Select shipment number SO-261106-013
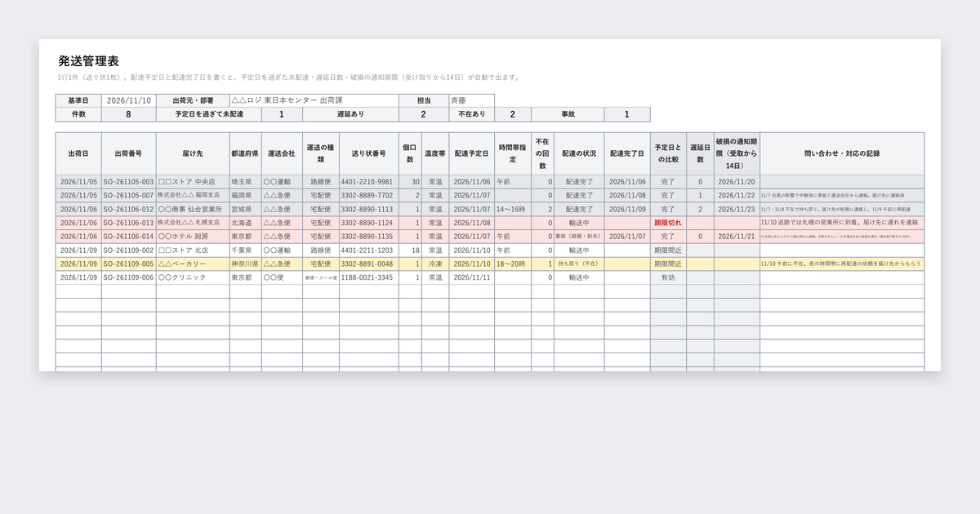This screenshot has height=514, width=980. [x=129, y=223]
